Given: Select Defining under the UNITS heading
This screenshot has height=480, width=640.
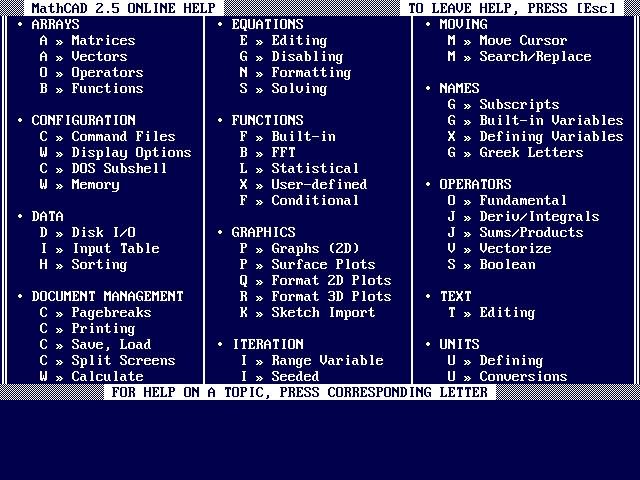Looking at the screenshot, I should 511,360.
